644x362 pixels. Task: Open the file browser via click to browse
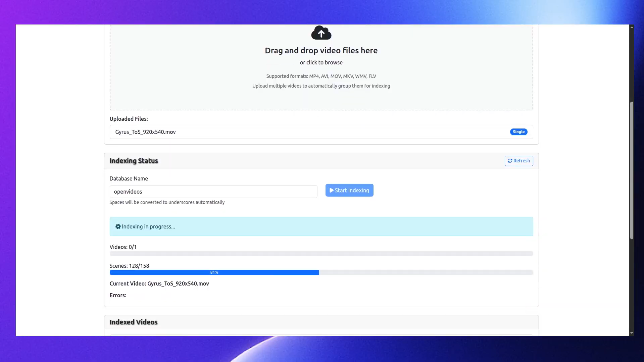click(x=321, y=62)
